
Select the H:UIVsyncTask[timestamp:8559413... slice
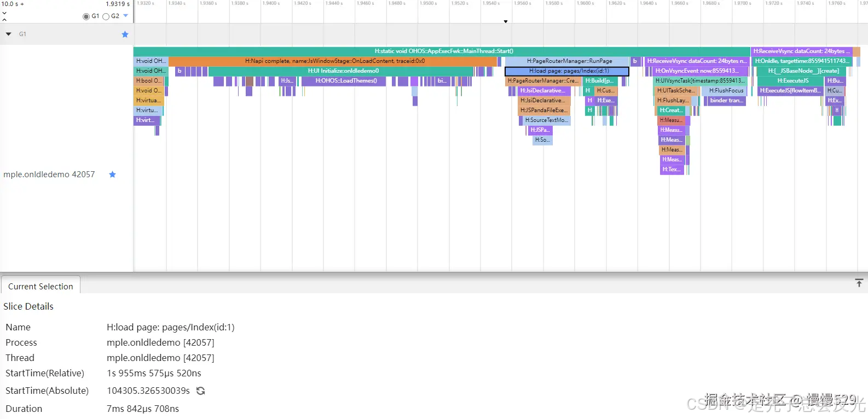[x=701, y=81]
